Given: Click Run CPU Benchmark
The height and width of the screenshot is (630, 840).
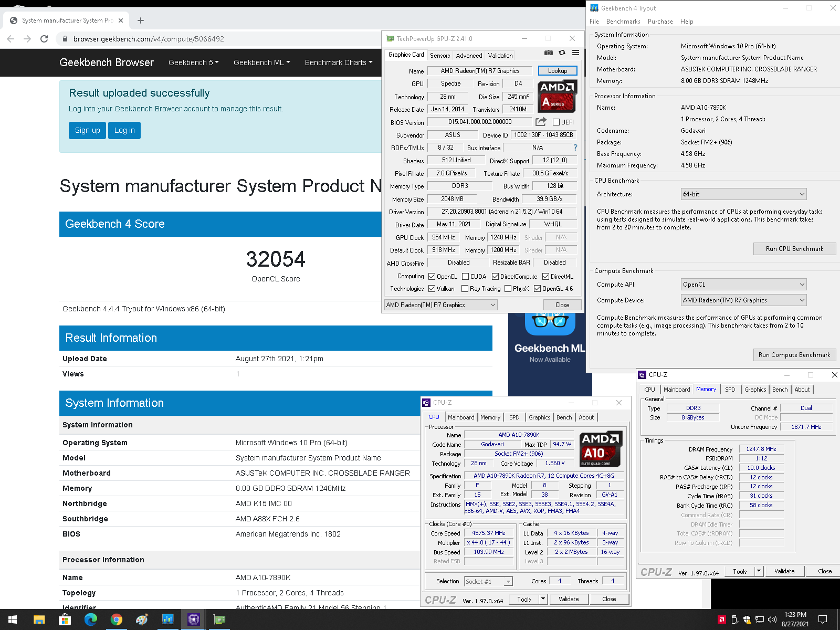Looking at the screenshot, I should tap(794, 249).
